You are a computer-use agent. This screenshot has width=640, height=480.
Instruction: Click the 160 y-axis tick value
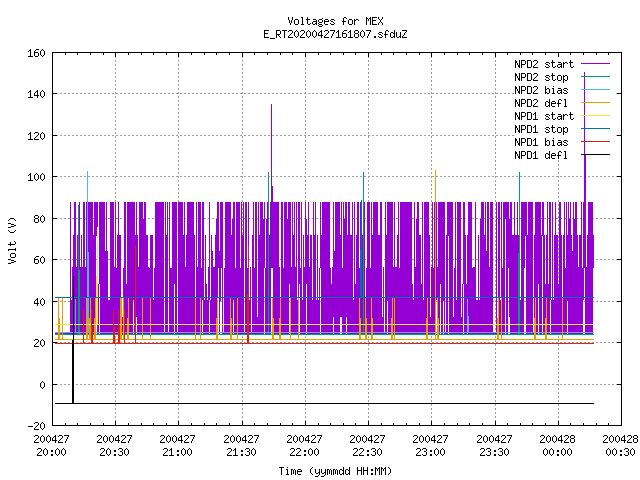(36, 53)
